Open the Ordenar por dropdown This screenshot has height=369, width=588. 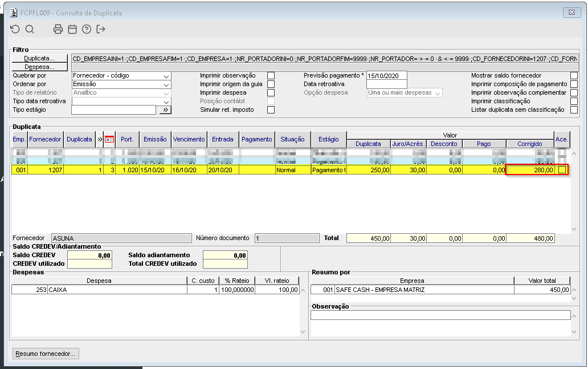[x=166, y=84]
